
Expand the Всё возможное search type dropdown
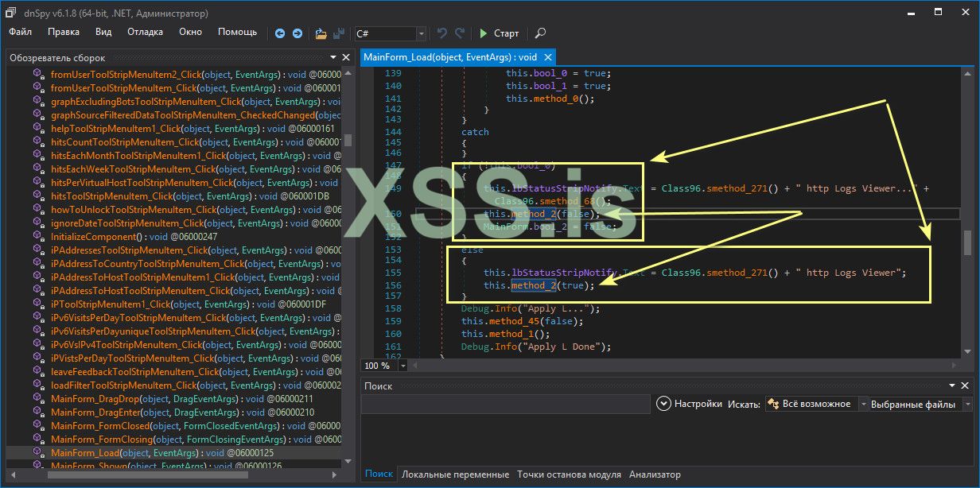point(864,404)
